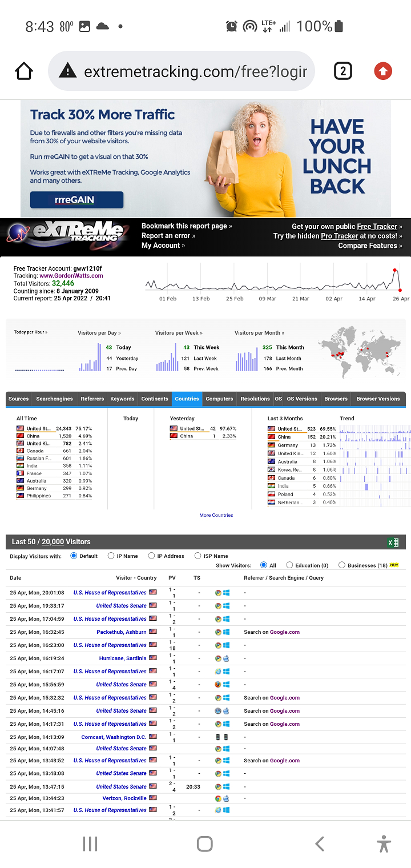Select the IP Name radio button

[x=111, y=556]
